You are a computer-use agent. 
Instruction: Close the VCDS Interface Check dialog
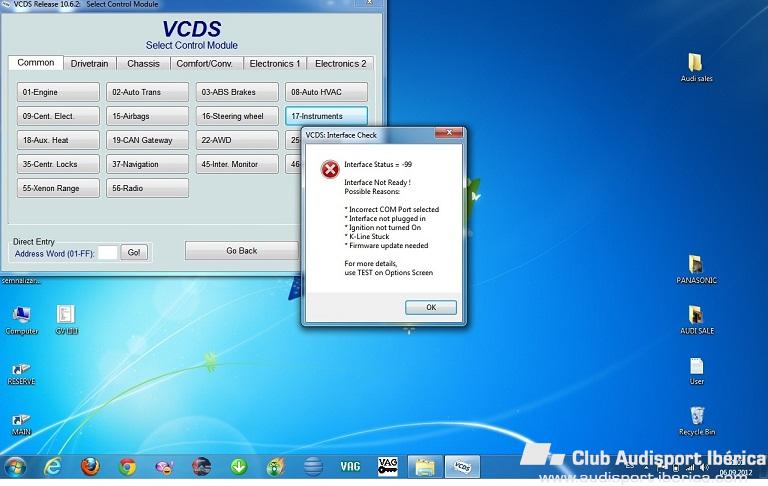[449, 133]
